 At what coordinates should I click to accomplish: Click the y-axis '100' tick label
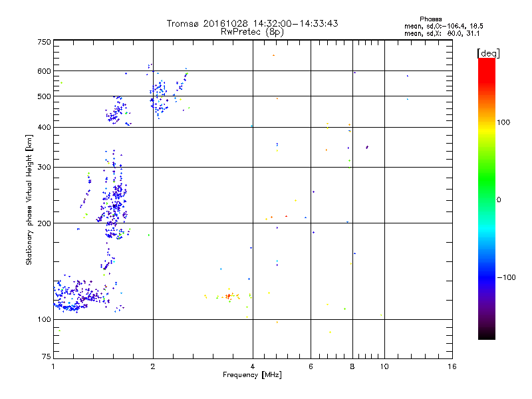click(44, 319)
